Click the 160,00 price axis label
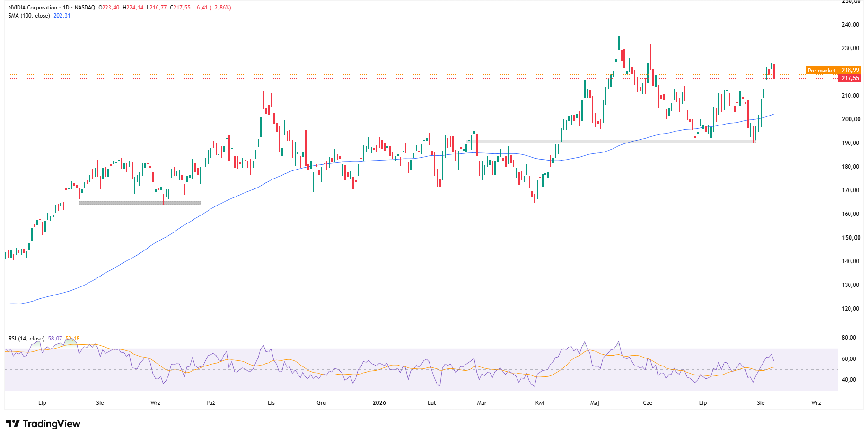868x438 pixels. [850, 214]
